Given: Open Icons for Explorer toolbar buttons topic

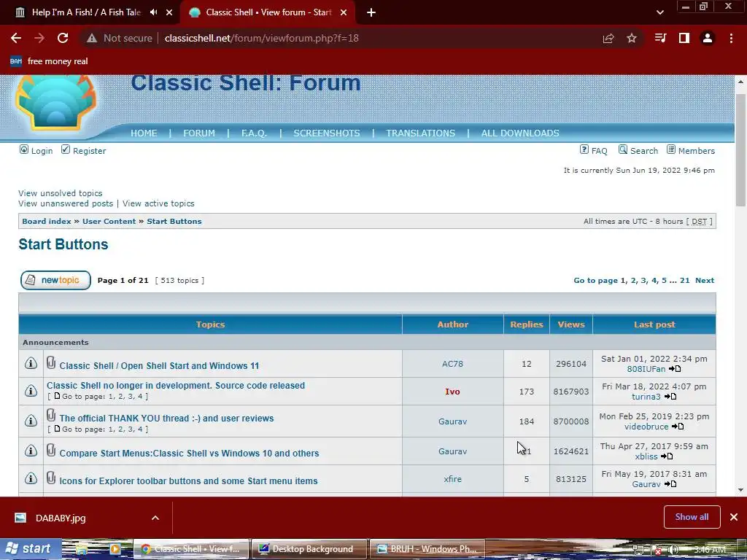Looking at the screenshot, I should 188,481.
